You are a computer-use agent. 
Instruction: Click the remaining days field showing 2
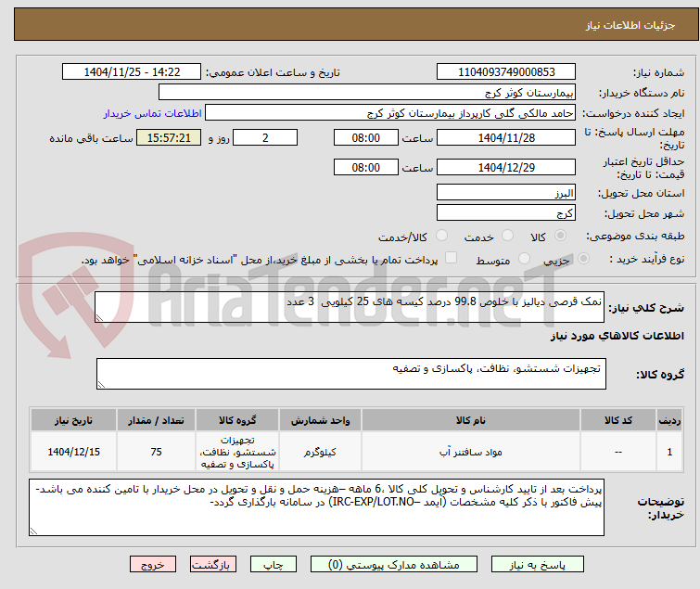[265, 137]
